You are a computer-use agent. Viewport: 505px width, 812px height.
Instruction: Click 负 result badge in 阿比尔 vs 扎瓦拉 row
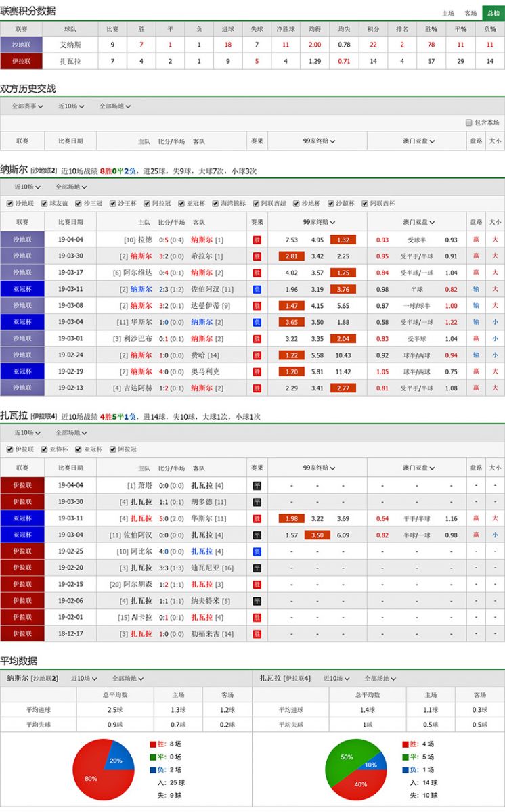point(257,551)
